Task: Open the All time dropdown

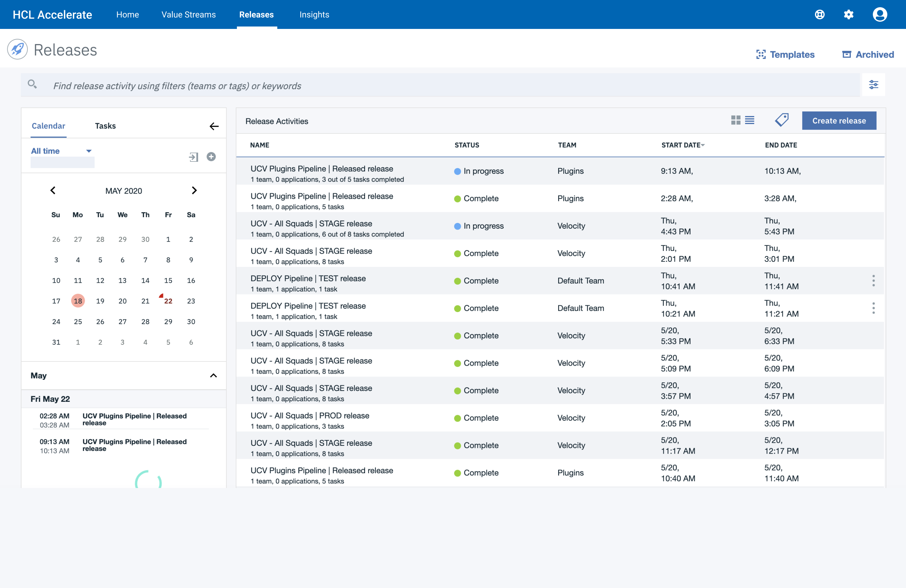Action: click(61, 151)
